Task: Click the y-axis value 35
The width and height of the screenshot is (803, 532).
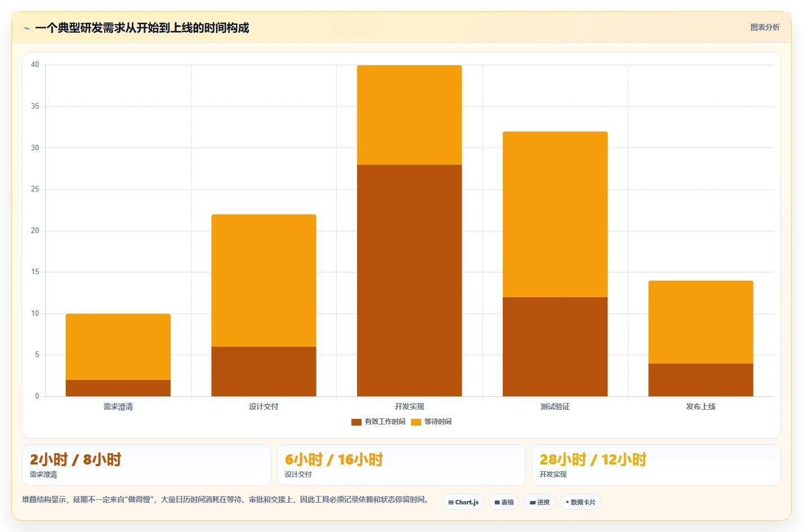Action: (x=35, y=106)
